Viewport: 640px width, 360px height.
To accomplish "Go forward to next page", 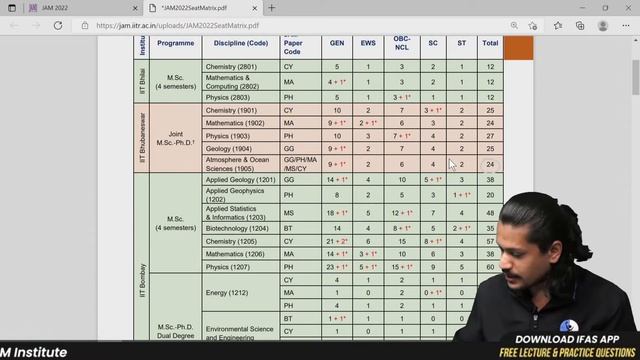I will click(x=36, y=26).
